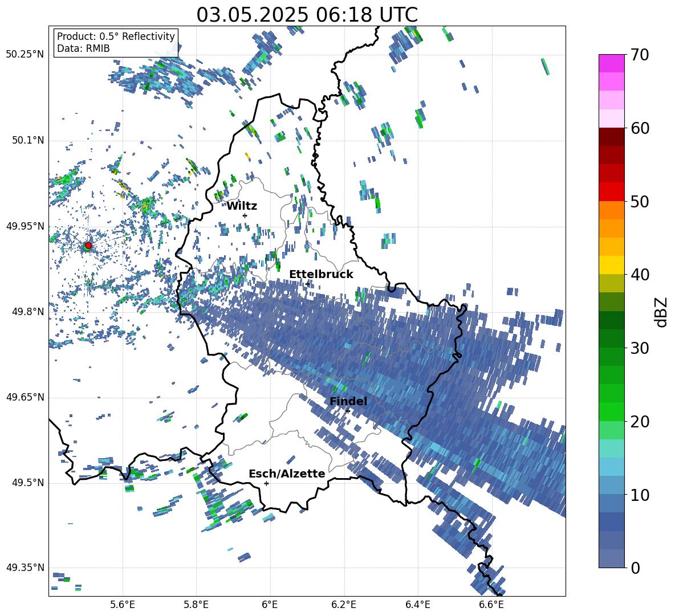Click the Ettelbruck location cross marker

point(307,284)
